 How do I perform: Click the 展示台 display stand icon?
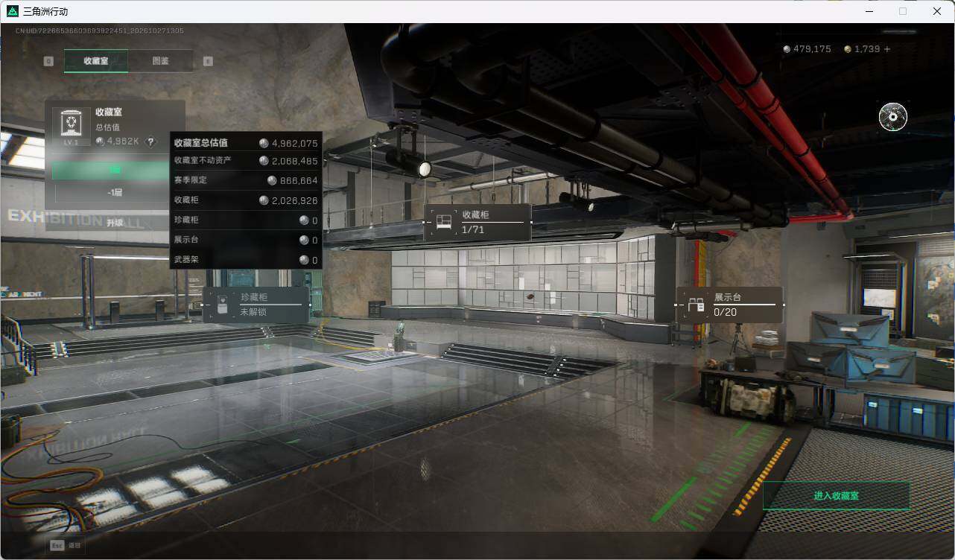(696, 305)
